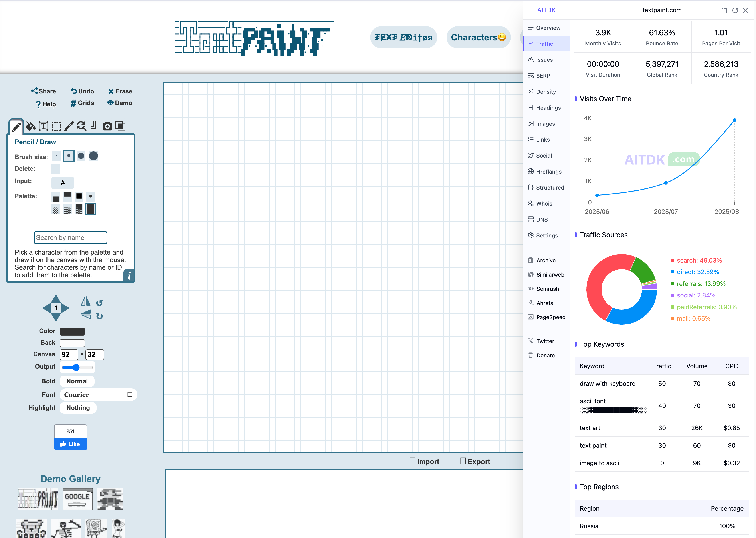Choose the smallest brush size
756x538 pixels.
click(56, 156)
